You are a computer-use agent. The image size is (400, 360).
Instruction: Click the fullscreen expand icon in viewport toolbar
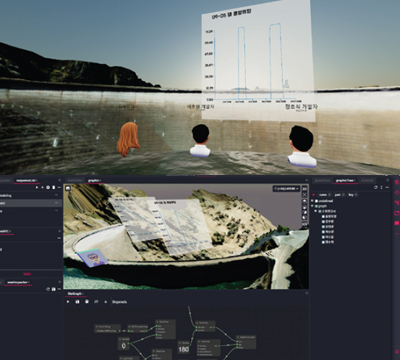click(x=305, y=195)
